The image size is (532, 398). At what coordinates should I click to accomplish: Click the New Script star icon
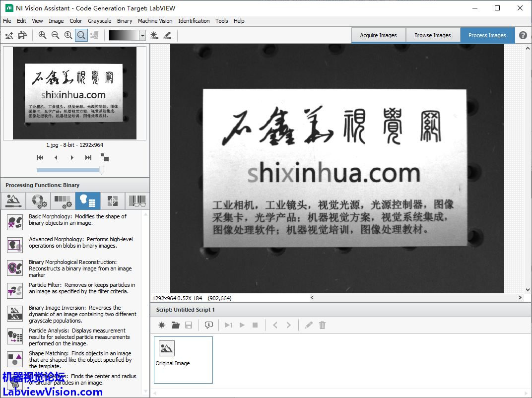point(161,325)
